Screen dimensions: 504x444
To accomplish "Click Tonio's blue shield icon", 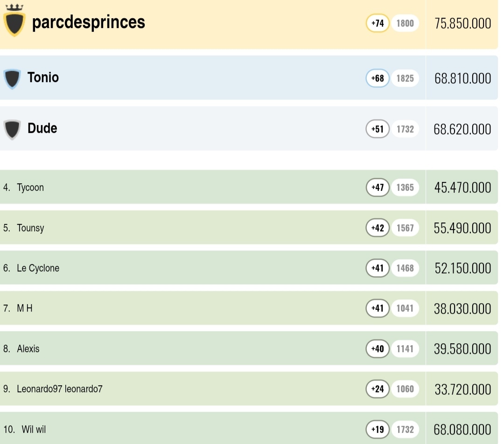I will 12,78.
